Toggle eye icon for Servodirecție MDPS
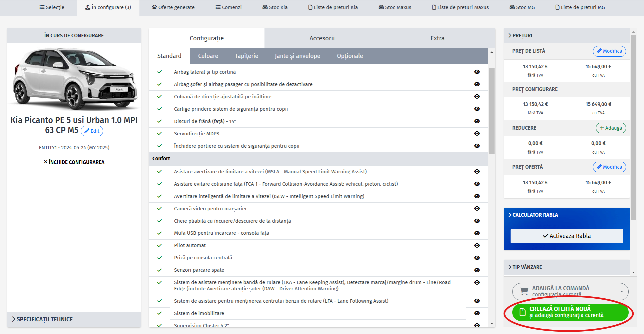 tap(477, 134)
